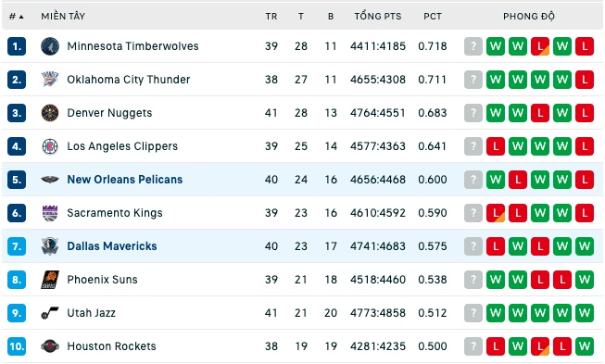Screen dimensions: 605x364
Task: Open the Dallas Mavericks logo
Action: tap(50, 246)
